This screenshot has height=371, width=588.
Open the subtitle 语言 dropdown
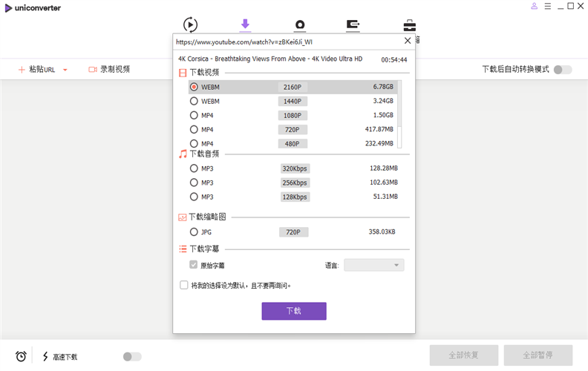(373, 265)
